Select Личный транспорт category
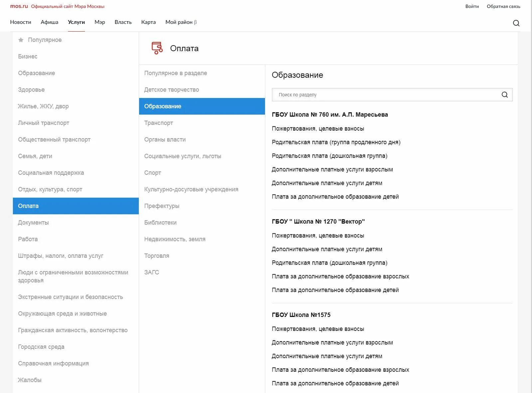532x393 pixels. [x=76, y=123]
